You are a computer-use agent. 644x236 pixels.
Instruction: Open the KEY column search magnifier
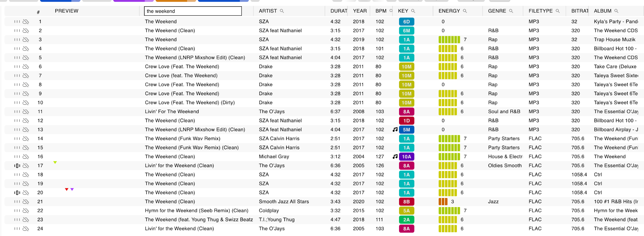(413, 11)
